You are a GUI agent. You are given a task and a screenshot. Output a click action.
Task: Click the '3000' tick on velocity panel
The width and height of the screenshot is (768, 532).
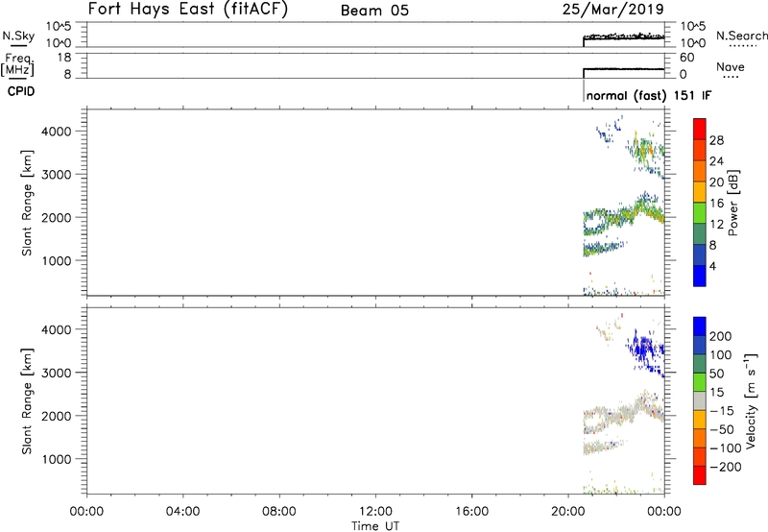57,373
